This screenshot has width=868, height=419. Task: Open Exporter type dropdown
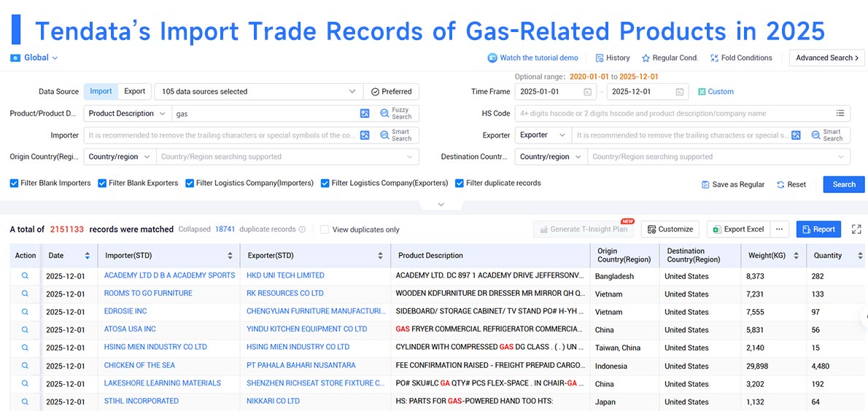click(x=543, y=135)
